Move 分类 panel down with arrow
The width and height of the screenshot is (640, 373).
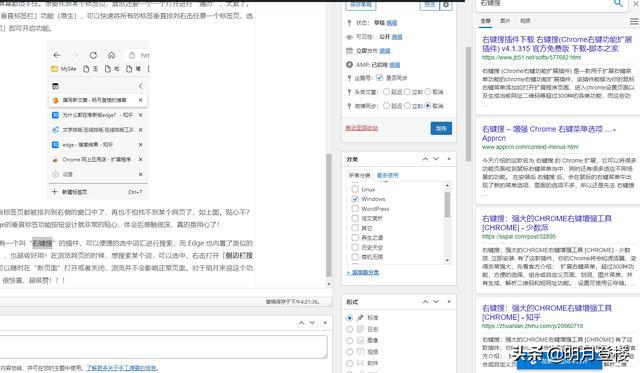436,159
